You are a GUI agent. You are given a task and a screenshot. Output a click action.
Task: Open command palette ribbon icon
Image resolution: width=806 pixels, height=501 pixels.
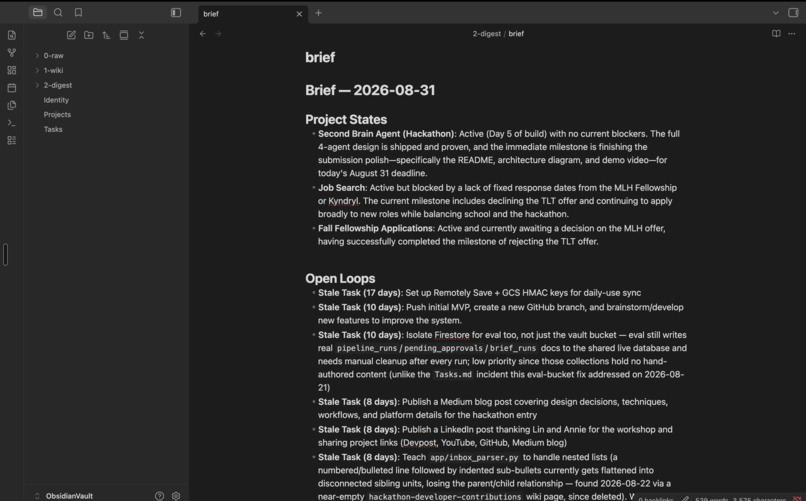click(12, 123)
